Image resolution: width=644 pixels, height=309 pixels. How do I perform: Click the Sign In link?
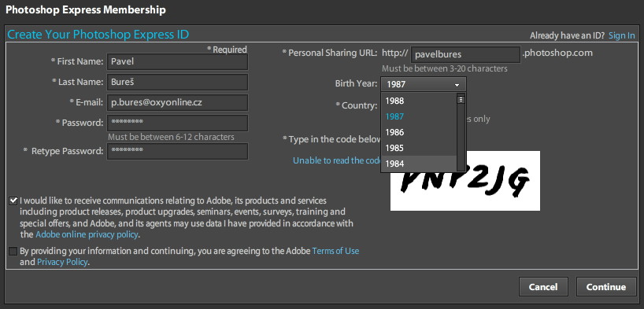click(x=621, y=35)
